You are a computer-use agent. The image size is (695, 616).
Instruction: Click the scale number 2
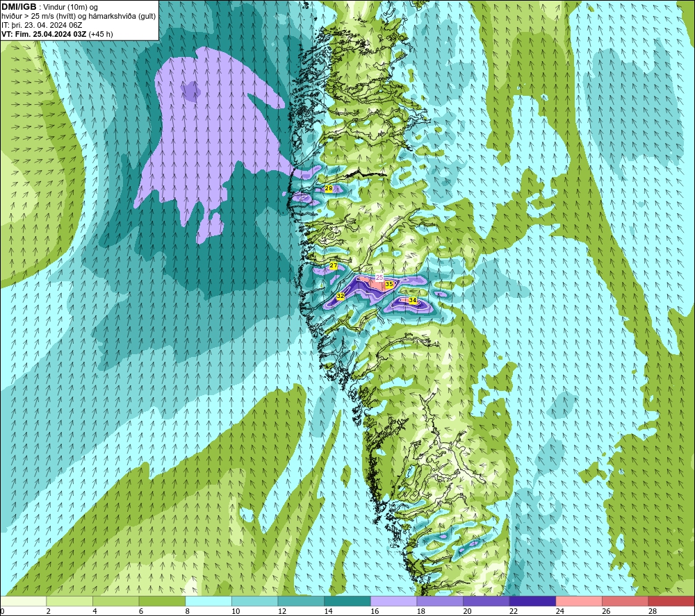click(49, 611)
